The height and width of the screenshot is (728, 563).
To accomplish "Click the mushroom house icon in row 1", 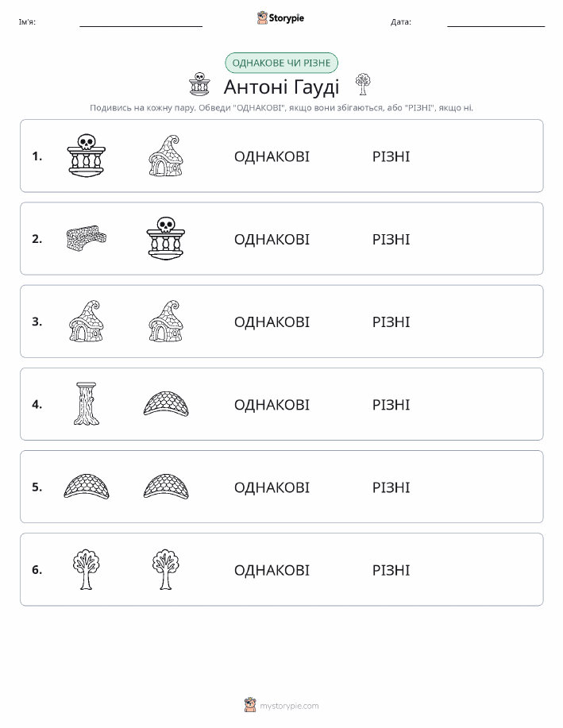I will click(x=166, y=156).
